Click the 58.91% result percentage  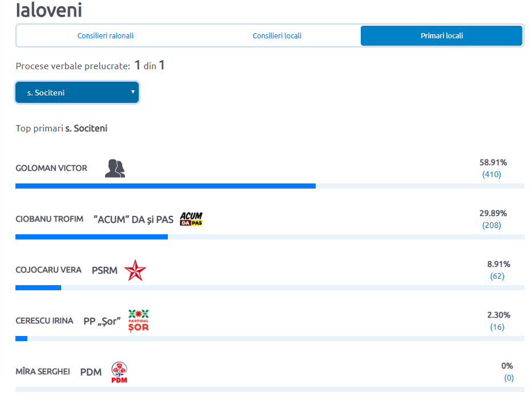(x=493, y=163)
